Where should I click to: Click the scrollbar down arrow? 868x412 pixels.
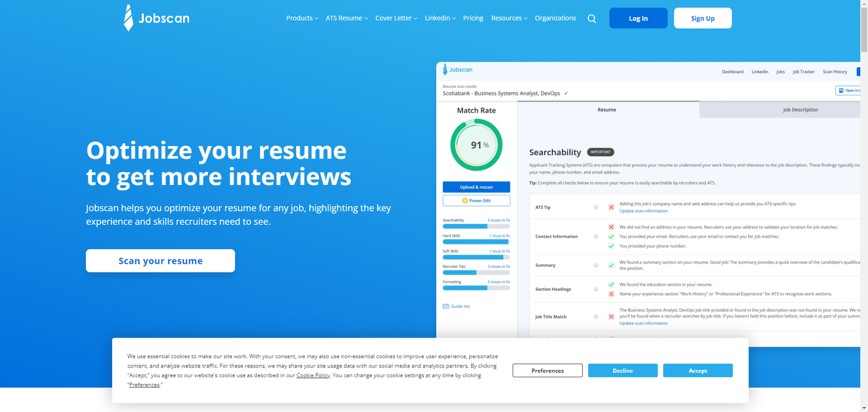tap(864, 408)
